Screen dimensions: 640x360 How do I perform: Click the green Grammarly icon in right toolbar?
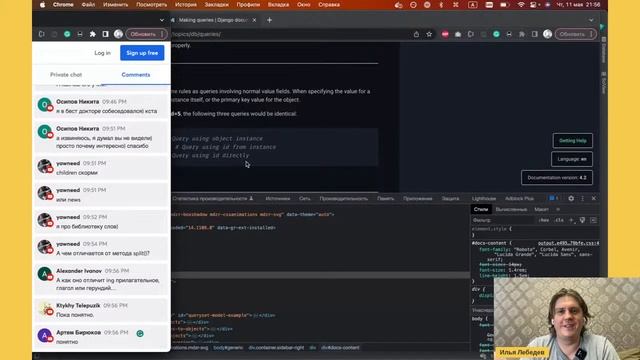496,34
